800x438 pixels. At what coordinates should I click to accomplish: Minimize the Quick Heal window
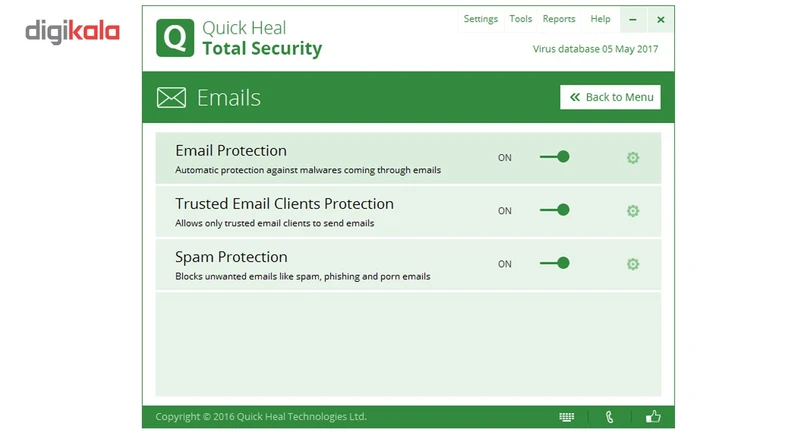[x=633, y=20]
